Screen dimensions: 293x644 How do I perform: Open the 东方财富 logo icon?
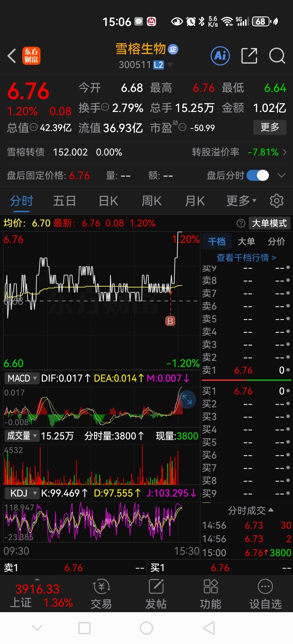coord(31,56)
